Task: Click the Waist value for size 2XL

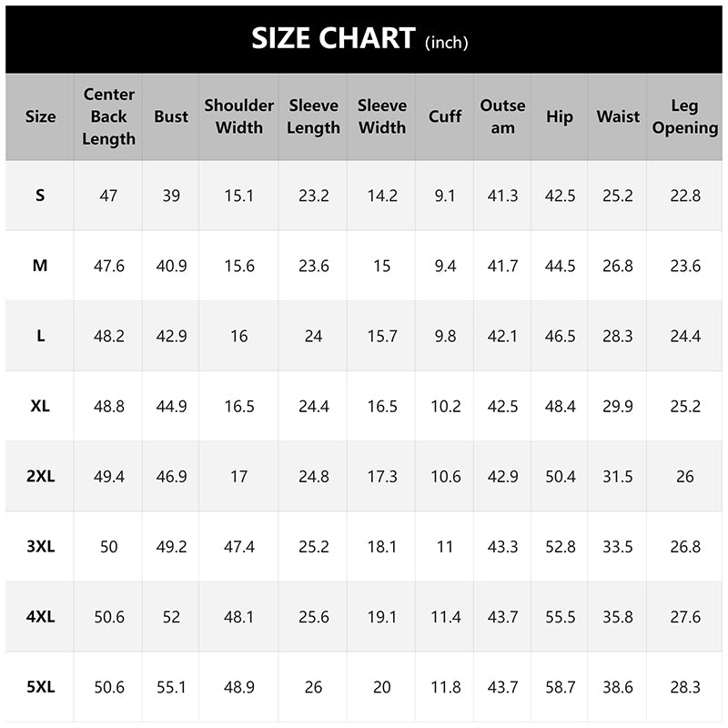Action: click(617, 476)
